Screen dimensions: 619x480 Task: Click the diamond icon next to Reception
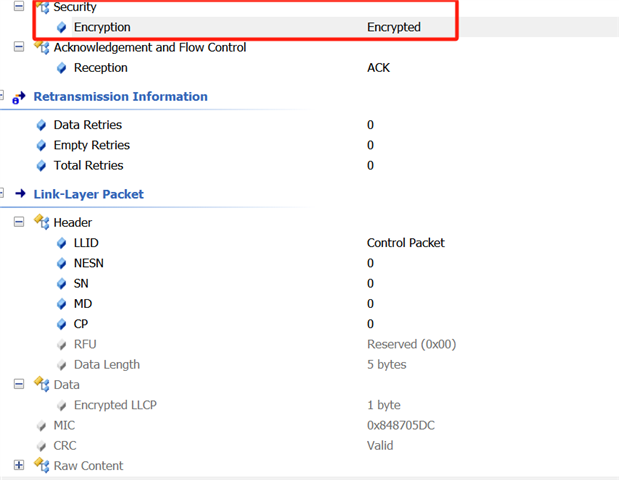pyautogui.click(x=61, y=68)
